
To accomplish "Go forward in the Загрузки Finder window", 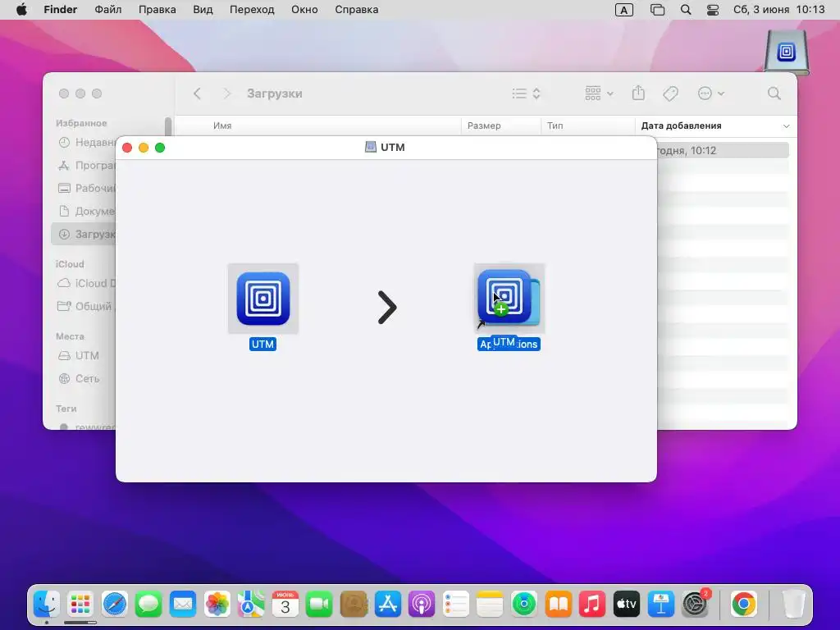I will pyautogui.click(x=226, y=94).
